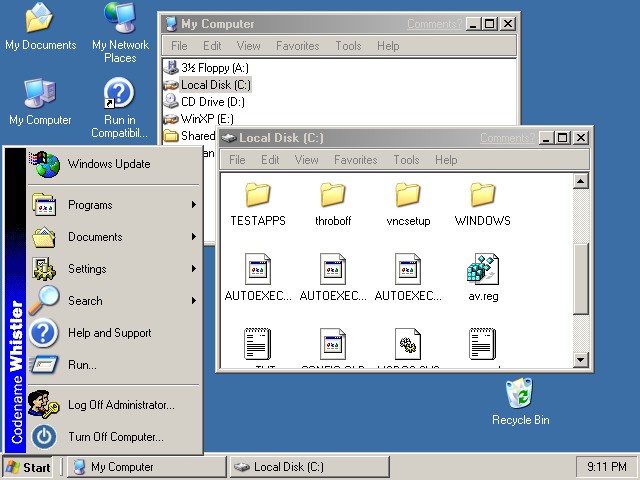Select the throboff folder

coord(333,204)
